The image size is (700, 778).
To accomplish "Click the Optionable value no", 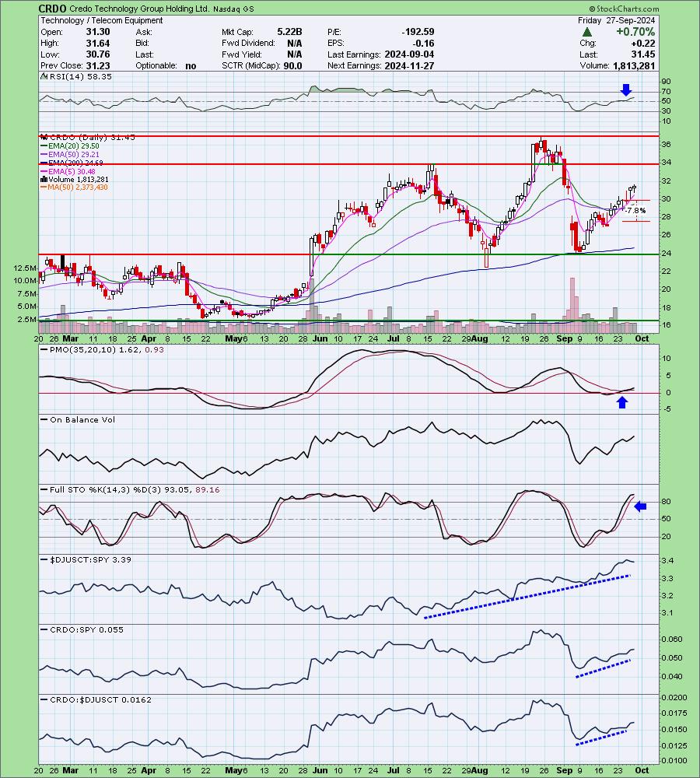I will coord(191,65).
